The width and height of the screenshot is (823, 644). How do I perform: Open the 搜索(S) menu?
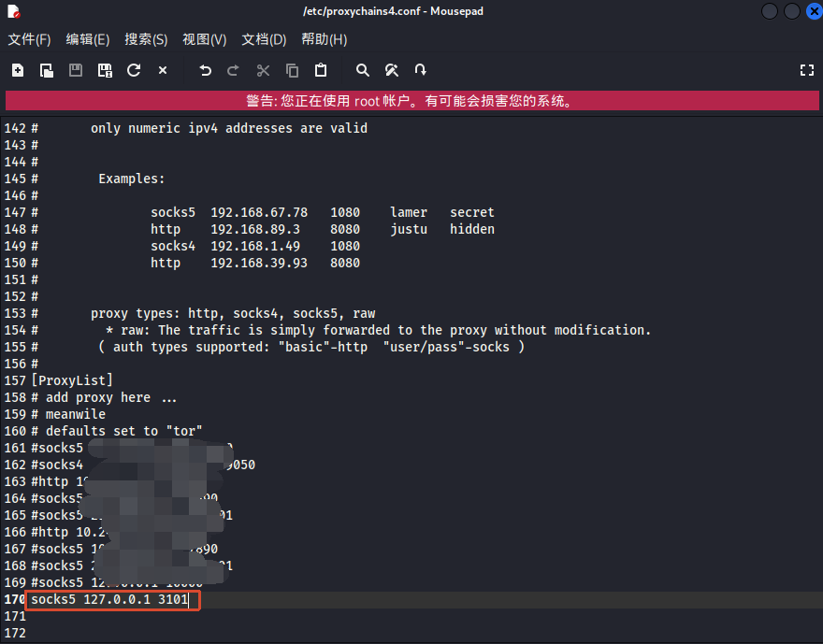coord(146,39)
